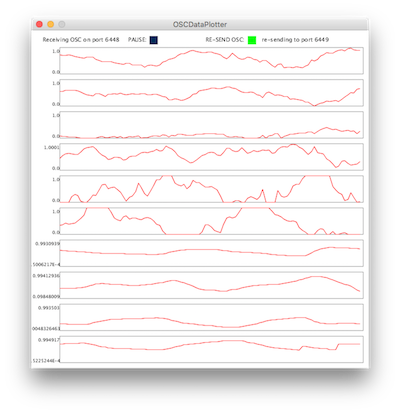Close the OSCDataPlotter window with red button
400x413 pixels.
click(x=39, y=24)
